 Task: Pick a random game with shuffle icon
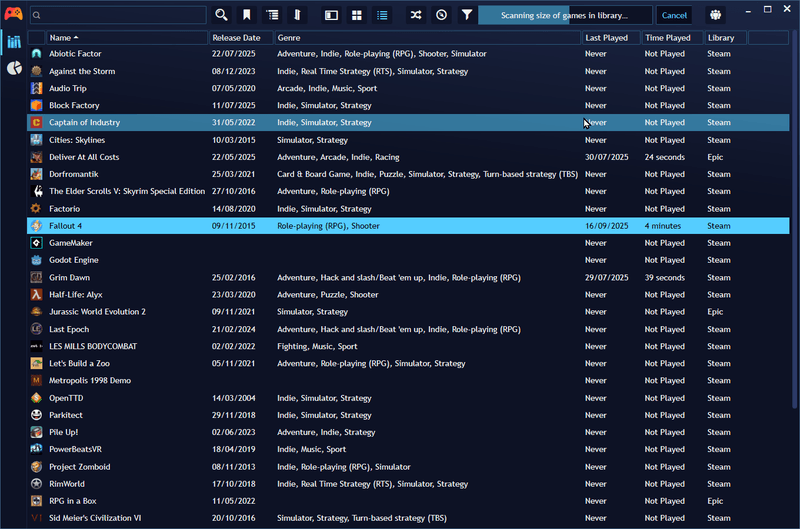pyautogui.click(x=416, y=15)
